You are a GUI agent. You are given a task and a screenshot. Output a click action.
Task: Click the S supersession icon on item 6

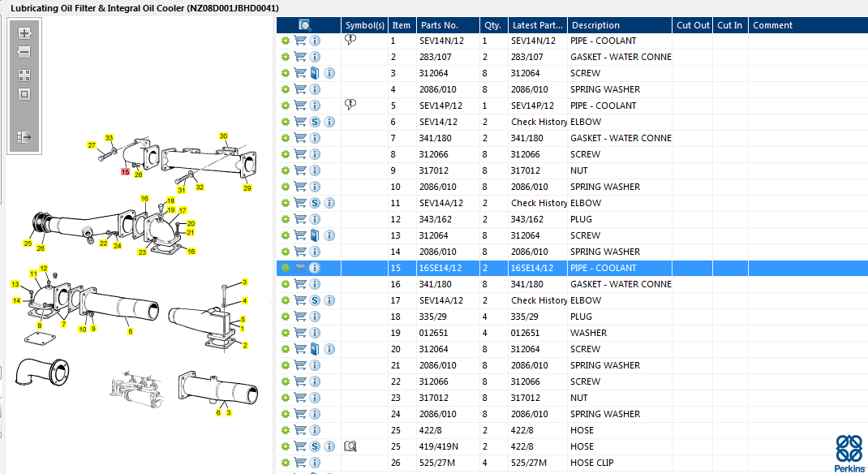tap(315, 122)
